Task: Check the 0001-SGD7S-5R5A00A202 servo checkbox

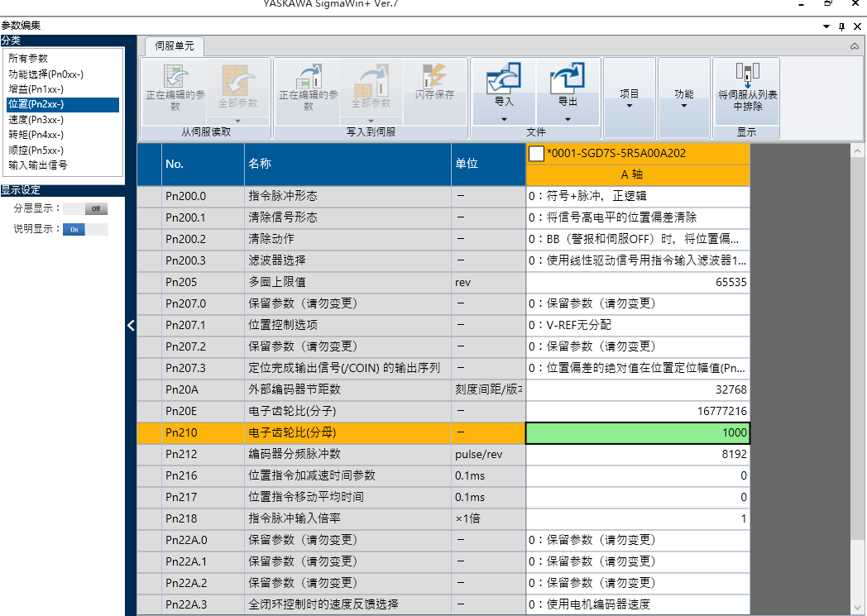Action: tap(536, 153)
